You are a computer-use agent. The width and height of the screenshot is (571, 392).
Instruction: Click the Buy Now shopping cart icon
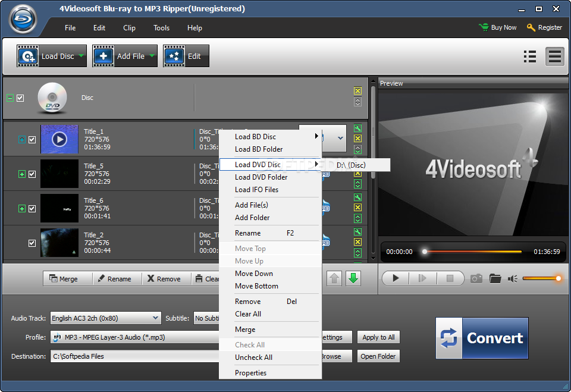[x=484, y=27]
